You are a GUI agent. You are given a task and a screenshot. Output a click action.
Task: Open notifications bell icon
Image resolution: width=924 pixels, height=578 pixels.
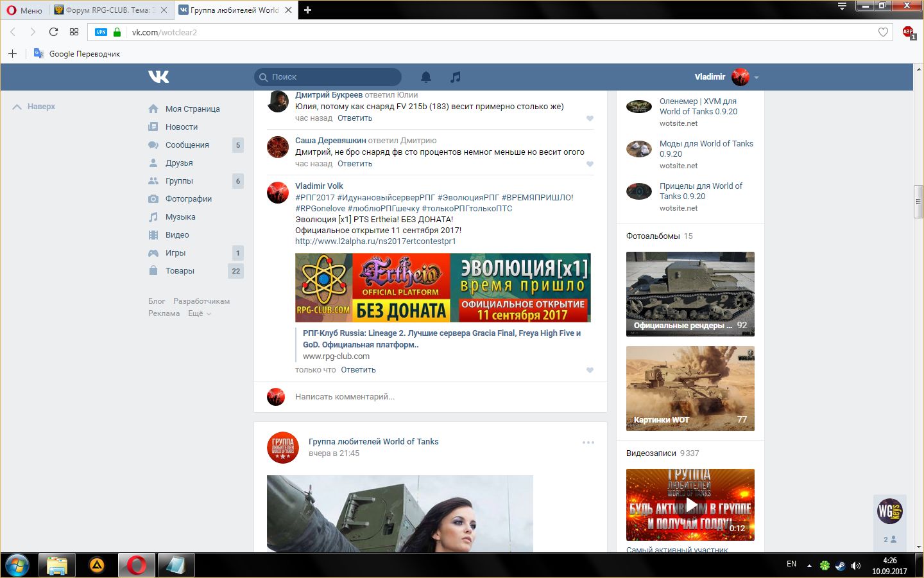(x=426, y=77)
